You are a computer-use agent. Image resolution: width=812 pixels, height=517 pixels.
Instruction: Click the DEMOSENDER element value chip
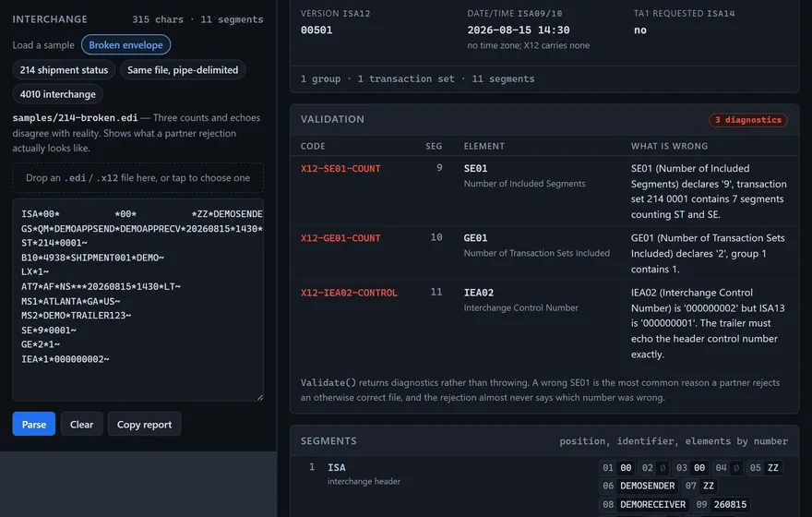648,486
